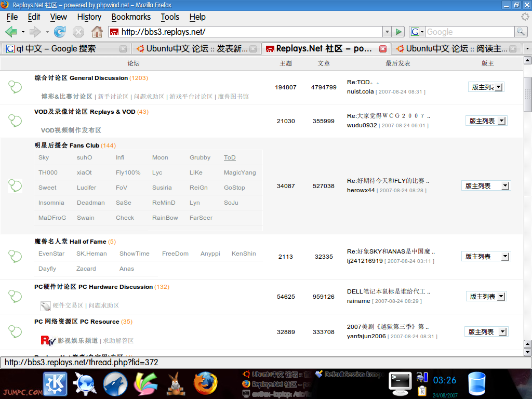
Task: Click the PC Resource forum status icon
Action: 15,331
